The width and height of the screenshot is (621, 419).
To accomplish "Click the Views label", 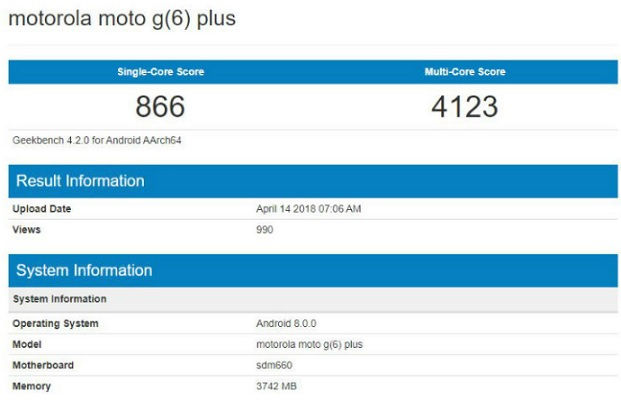I will pos(27,230).
